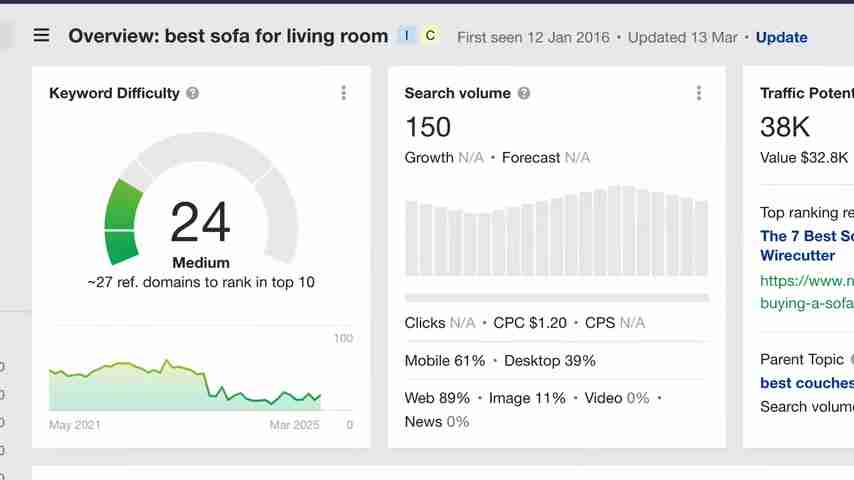This screenshot has width=854, height=480.
Task: Open Search volume card options menu
Action: [698, 93]
